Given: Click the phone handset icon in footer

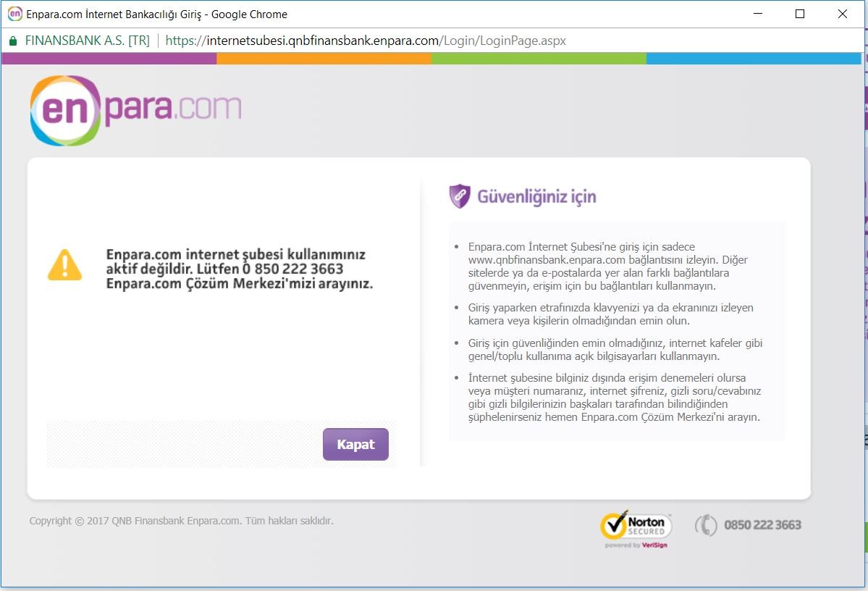Looking at the screenshot, I should point(706,525).
